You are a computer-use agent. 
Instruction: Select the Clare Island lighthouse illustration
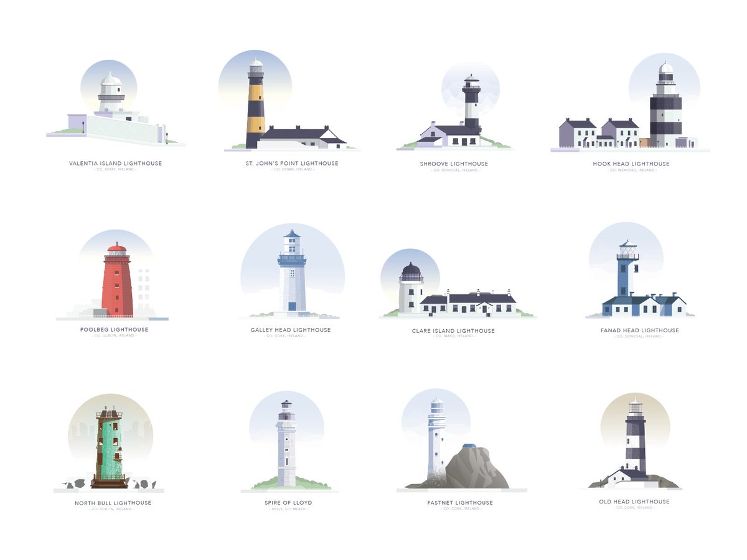point(458,284)
